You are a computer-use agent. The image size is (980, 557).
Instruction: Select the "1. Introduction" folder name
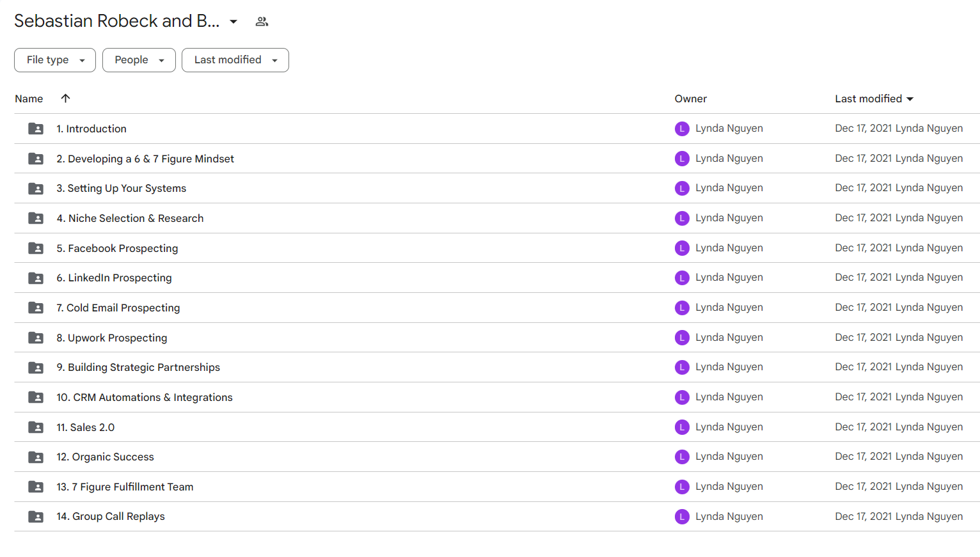pyautogui.click(x=91, y=129)
